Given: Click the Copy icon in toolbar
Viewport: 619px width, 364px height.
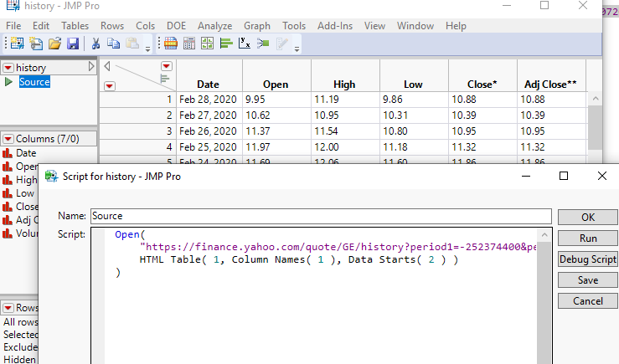Looking at the screenshot, I should coord(113,43).
